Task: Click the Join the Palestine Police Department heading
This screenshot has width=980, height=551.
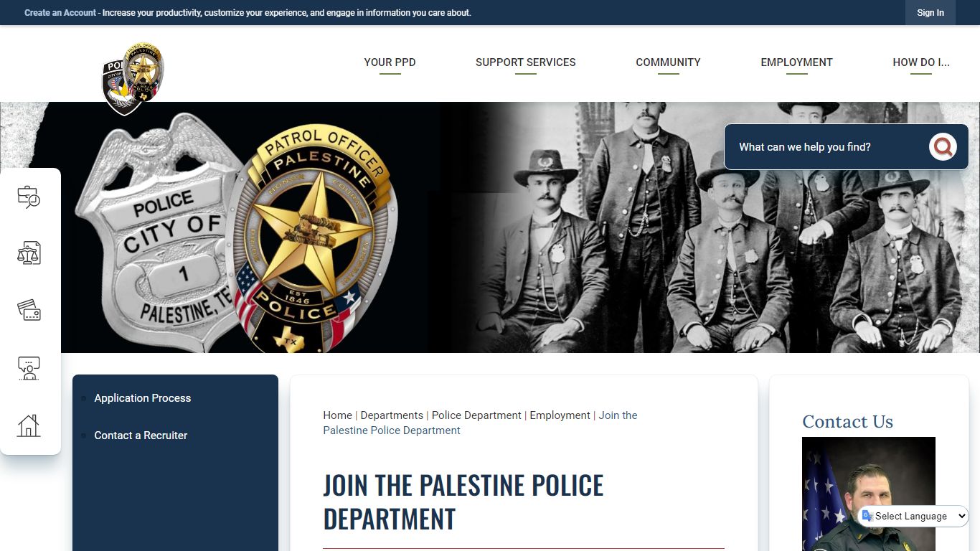Action: point(463,502)
